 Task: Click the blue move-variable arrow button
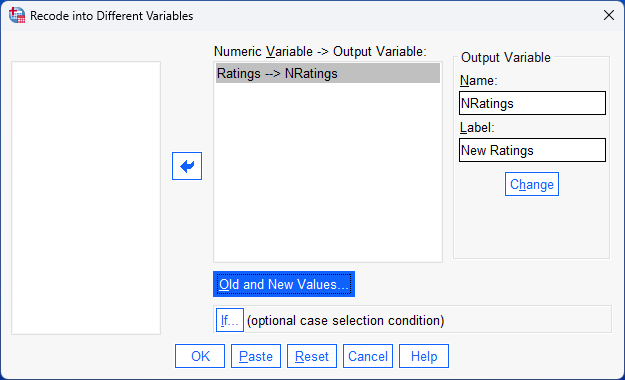[187, 166]
